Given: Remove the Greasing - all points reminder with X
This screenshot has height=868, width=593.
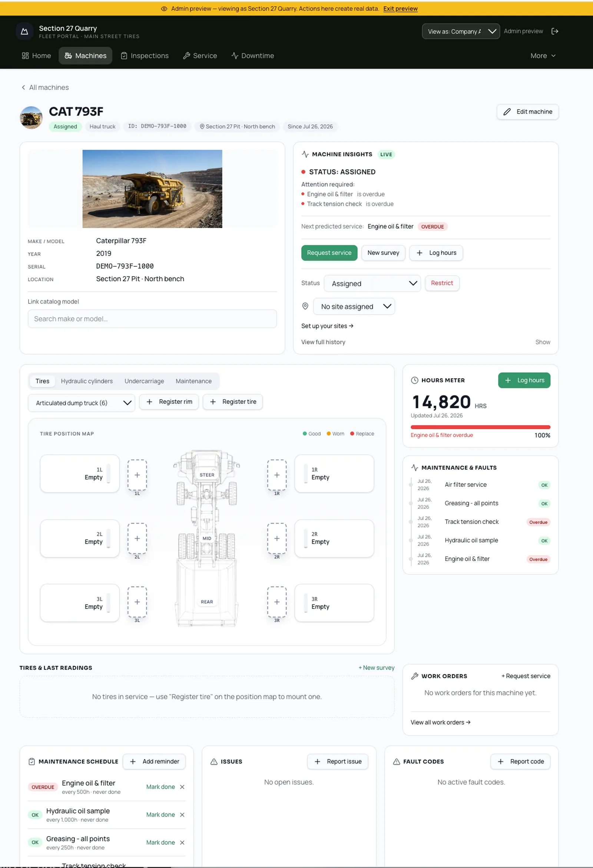Looking at the screenshot, I should point(182,842).
